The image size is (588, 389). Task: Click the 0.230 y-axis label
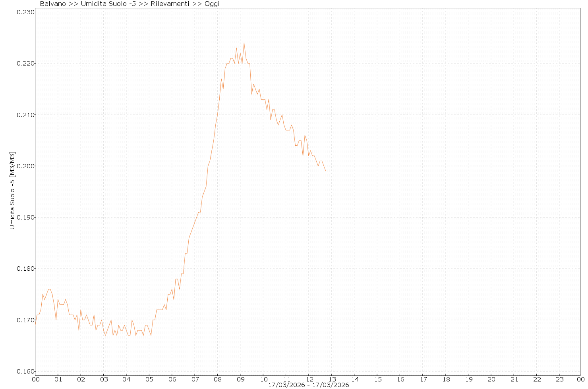pos(24,12)
